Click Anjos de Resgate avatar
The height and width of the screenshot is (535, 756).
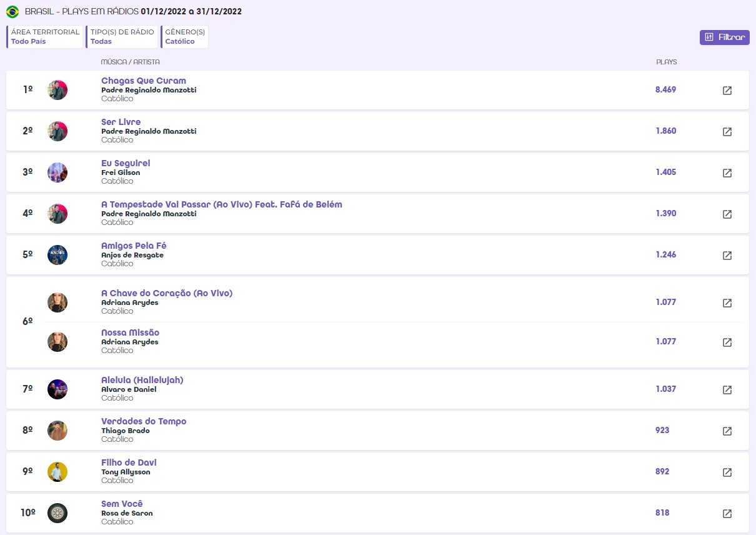pyautogui.click(x=57, y=255)
